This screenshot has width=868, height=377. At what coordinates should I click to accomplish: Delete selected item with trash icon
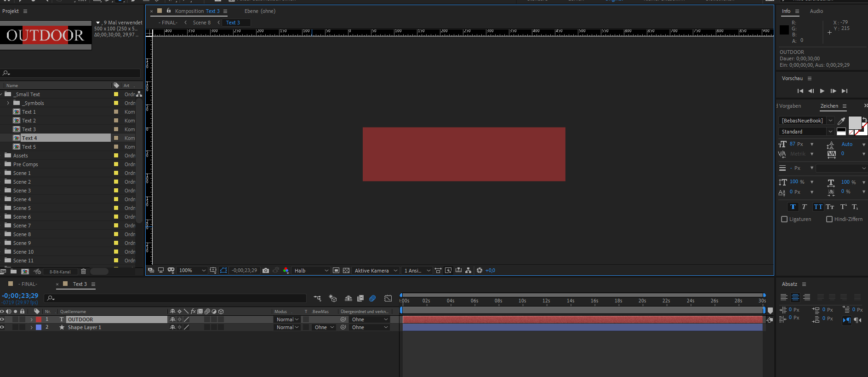coord(83,272)
